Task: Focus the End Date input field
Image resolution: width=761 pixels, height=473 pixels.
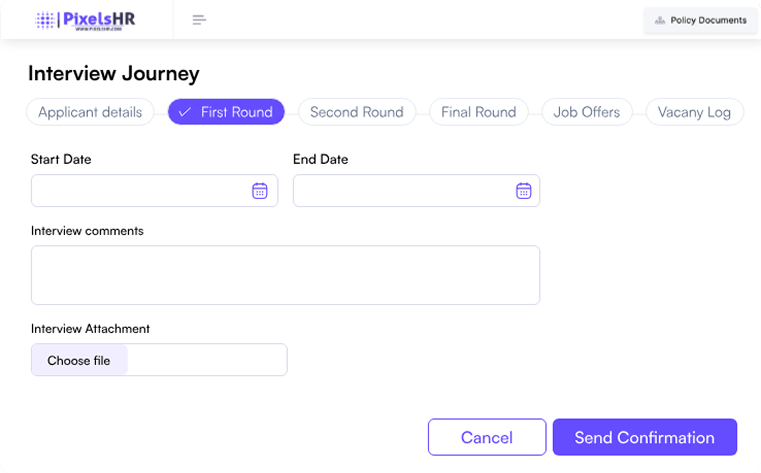Action: tap(402, 191)
